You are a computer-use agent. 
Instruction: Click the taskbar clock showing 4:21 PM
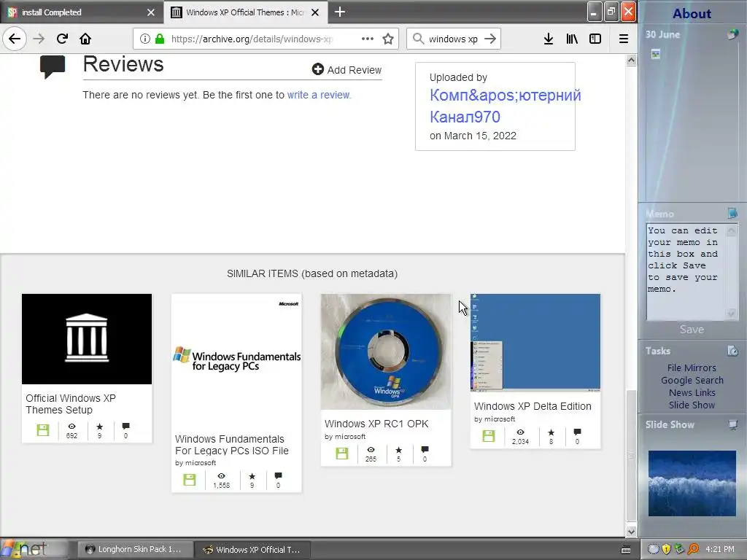point(720,549)
